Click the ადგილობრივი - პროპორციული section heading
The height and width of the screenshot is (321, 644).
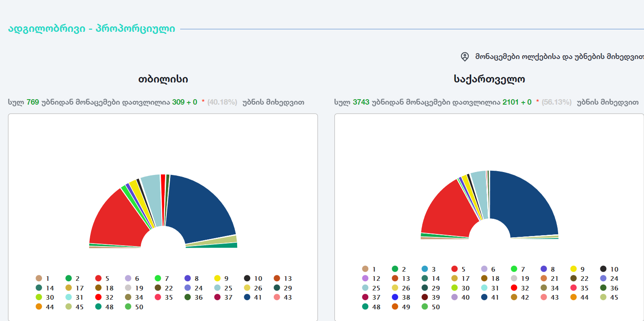92,29
